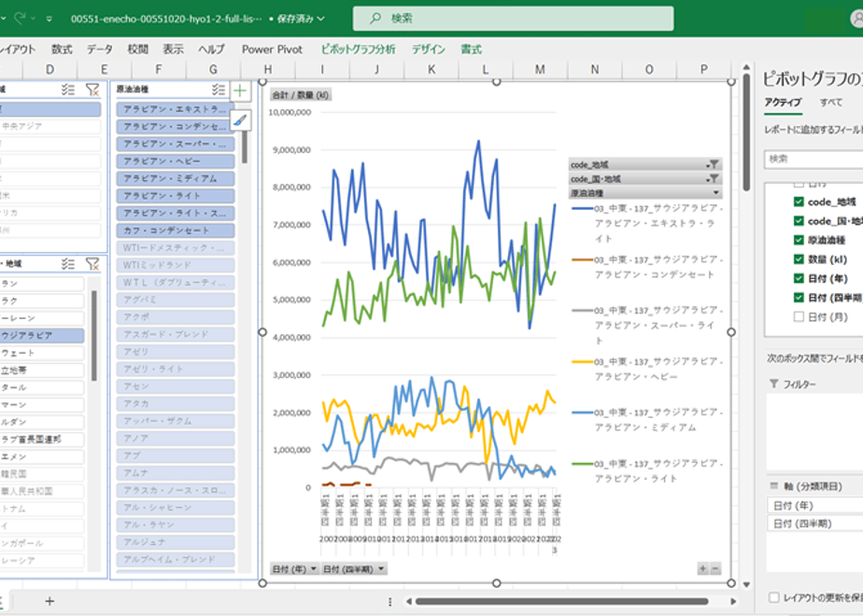Open the 日付 (四半期) item in the axis area
This screenshot has width=863, height=616.
pos(814,524)
